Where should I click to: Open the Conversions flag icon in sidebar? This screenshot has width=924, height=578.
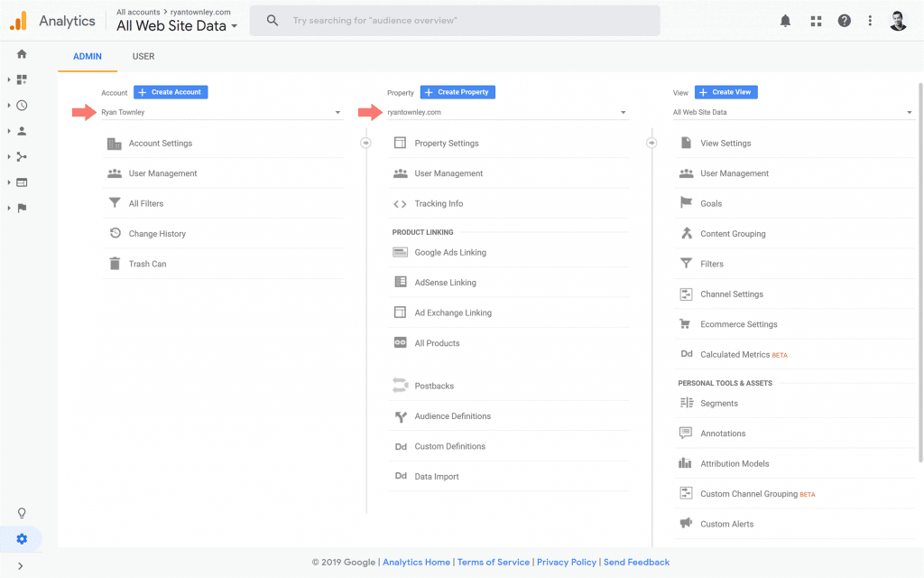tap(22, 209)
